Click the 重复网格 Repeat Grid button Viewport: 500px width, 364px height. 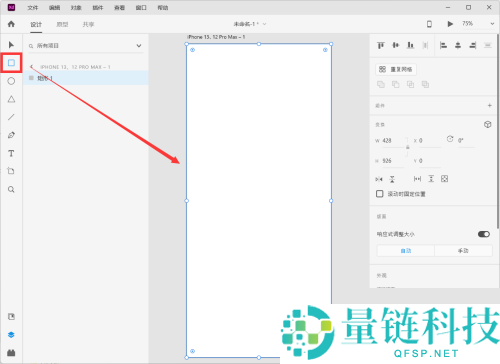(396, 69)
